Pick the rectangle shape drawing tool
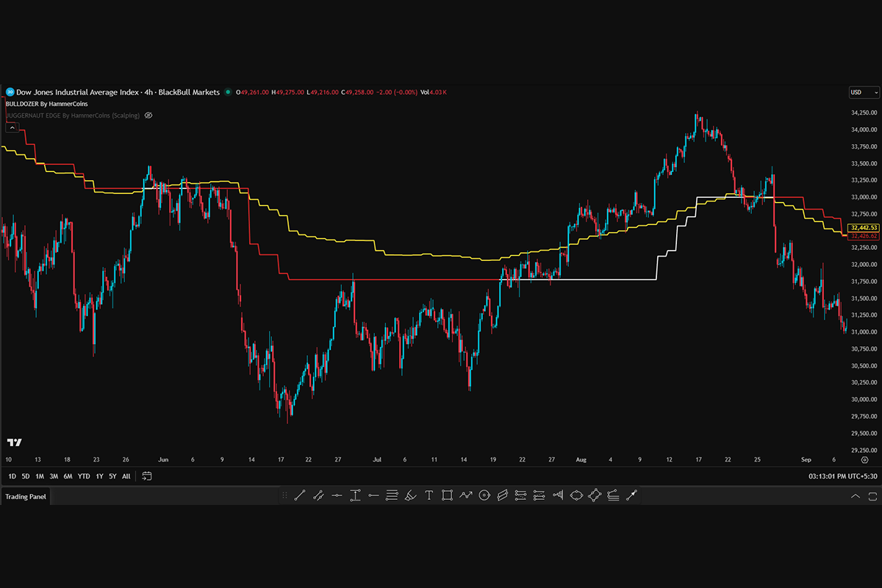This screenshot has width=882, height=588. [447, 496]
